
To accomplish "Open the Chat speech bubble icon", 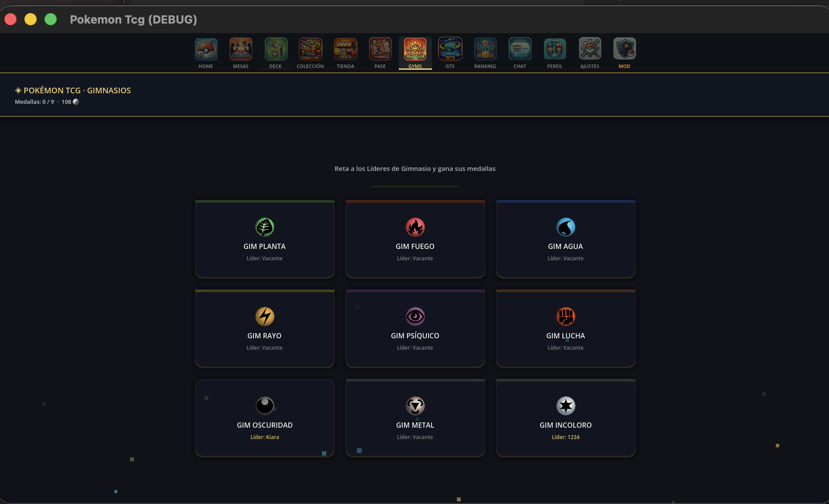I will click(520, 49).
